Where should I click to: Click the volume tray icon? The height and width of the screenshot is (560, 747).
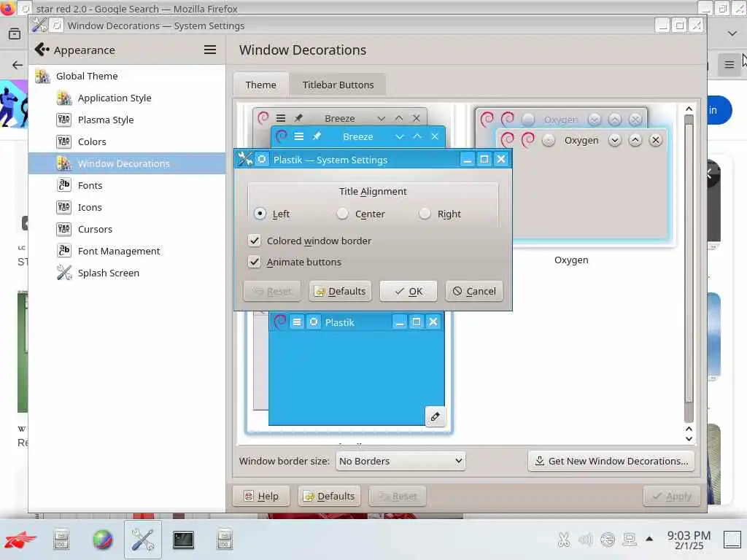(586, 540)
